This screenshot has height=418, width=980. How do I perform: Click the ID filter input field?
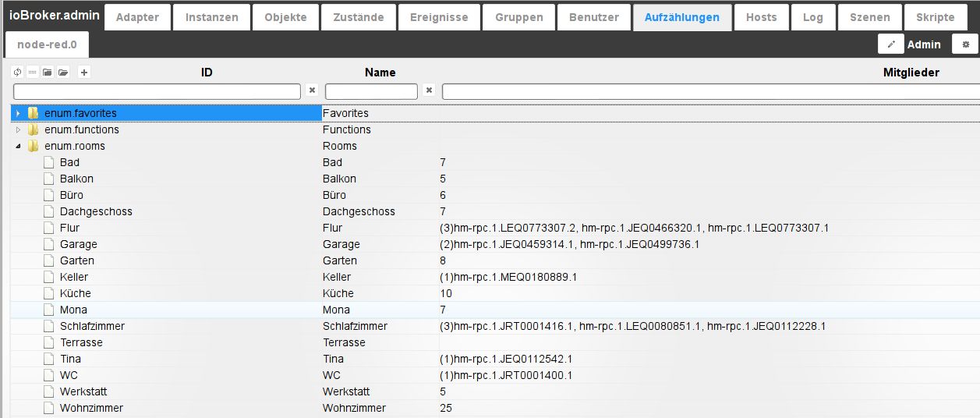(157, 92)
